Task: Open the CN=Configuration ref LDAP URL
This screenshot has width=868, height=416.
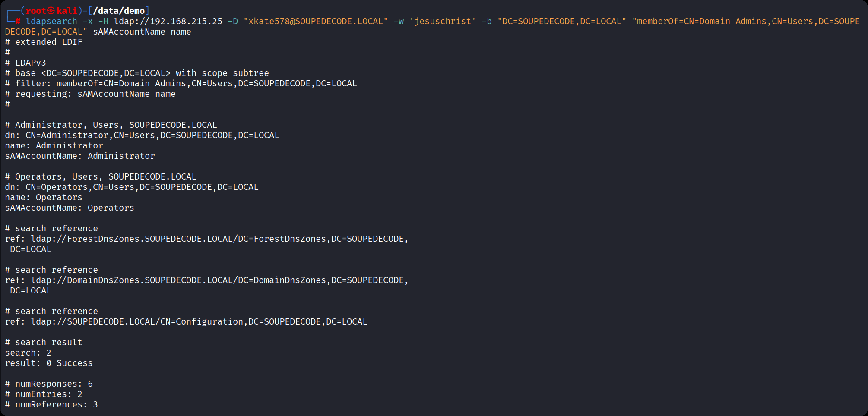Action: (199, 321)
